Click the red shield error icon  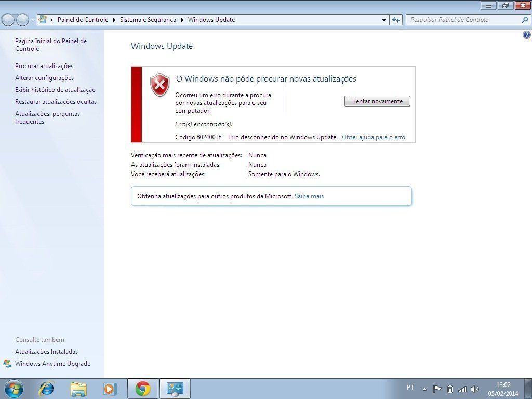click(x=160, y=85)
